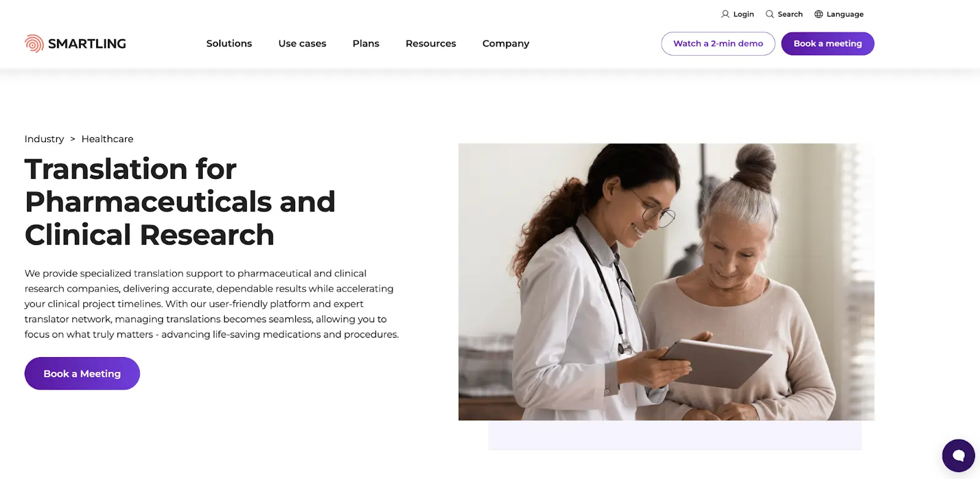Click the header Book a meeting button
The height and width of the screenshot is (479, 980).
point(827,43)
